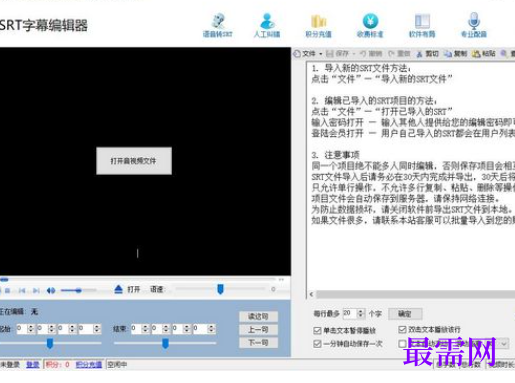Click the 积分充值 link in status bar

(x=89, y=365)
